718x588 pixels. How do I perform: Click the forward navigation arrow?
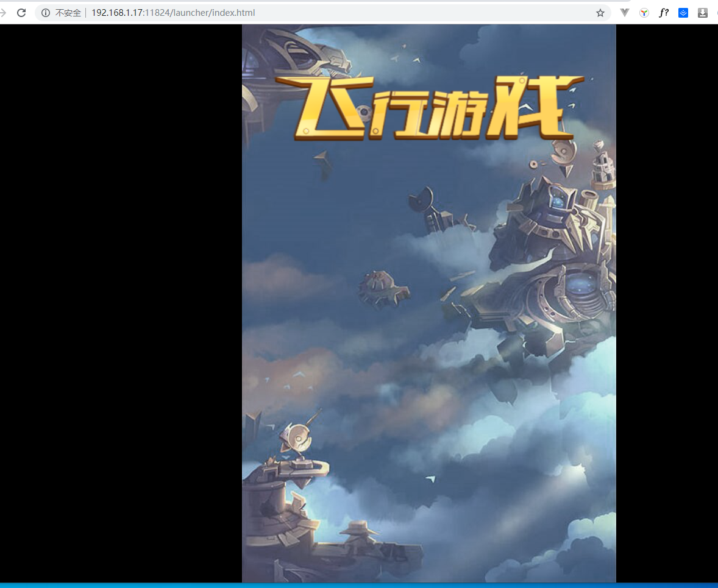(3, 13)
